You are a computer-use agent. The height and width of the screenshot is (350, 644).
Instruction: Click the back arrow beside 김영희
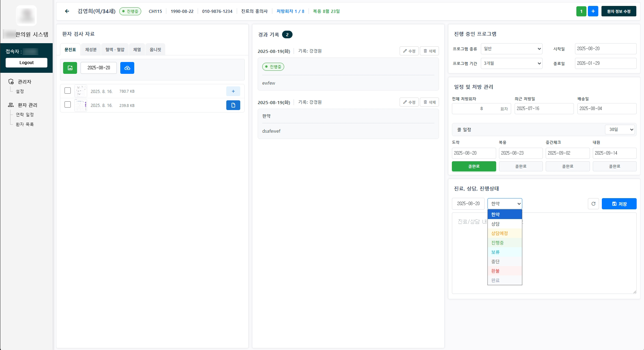(67, 11)
